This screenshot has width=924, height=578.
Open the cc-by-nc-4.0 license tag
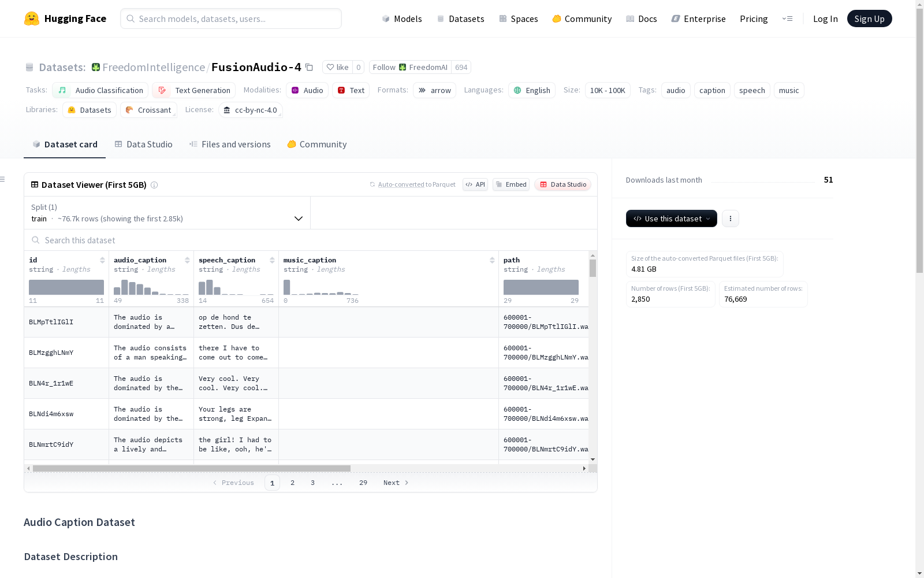(251, 110)
